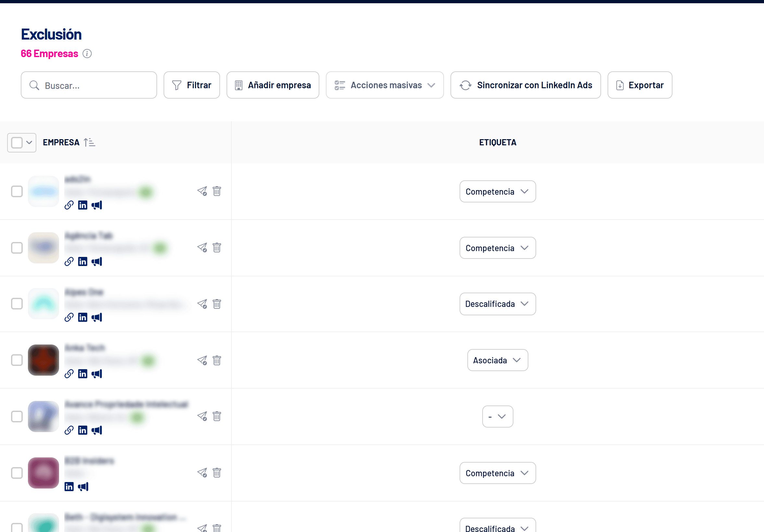Open the third row's Descalificada label dropdown
This screenshot has width=764, height=532.
click(x=498, y=304)
